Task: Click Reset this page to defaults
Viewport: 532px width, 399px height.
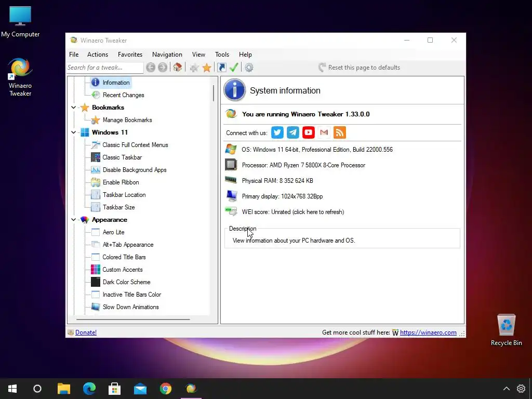Action: coord(360,68)
